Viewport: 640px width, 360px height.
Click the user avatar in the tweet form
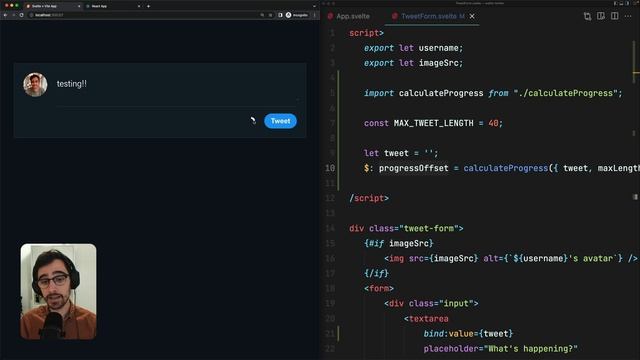coord(35,84)
